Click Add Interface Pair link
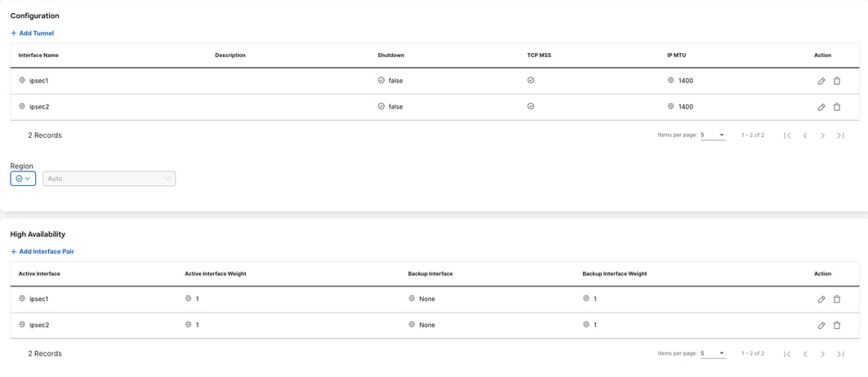This screenshot has width=868, height=377. 42,251
